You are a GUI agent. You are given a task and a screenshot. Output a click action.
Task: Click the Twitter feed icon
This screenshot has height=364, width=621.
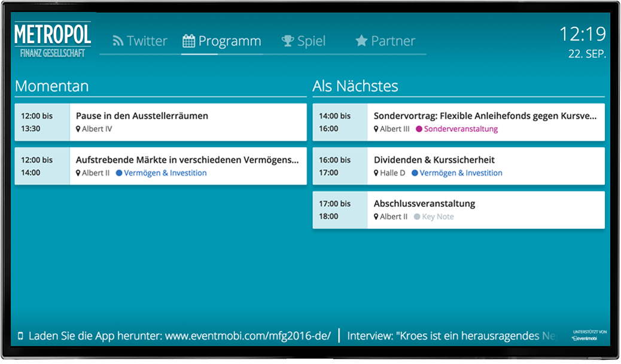tap(117, 41)
